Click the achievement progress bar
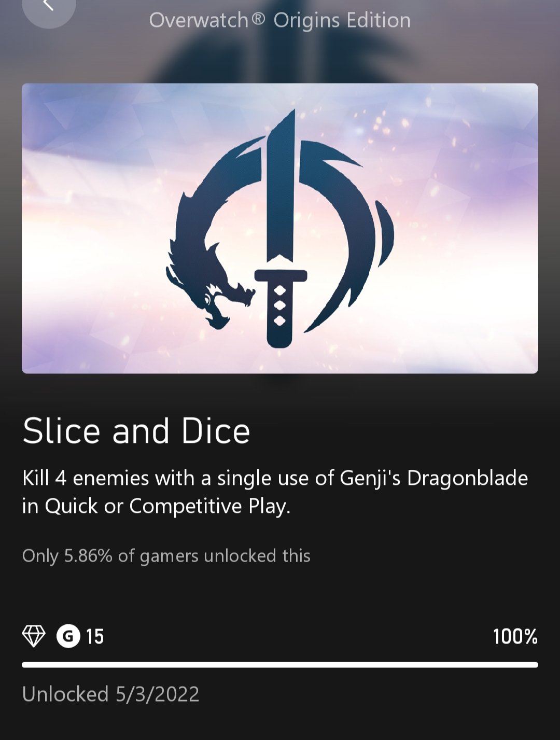This screenshot has width=560, height=740. pos(280,665)
